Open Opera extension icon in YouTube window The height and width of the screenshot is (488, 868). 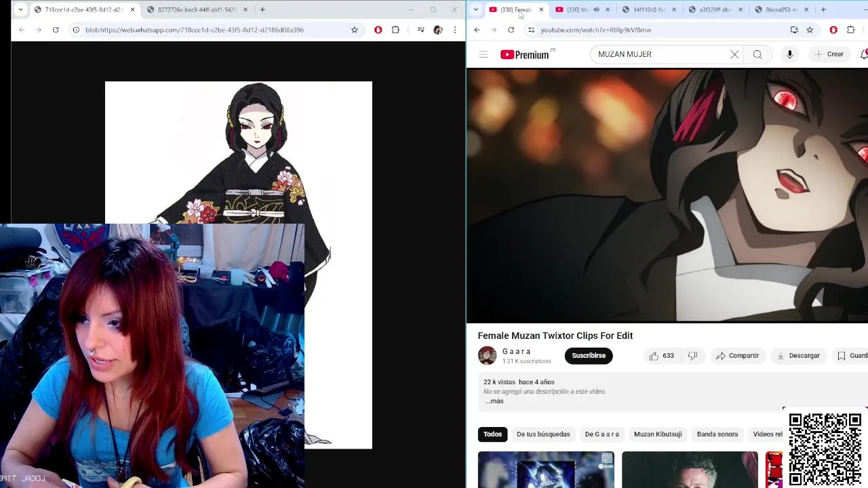tap(833, 30)
